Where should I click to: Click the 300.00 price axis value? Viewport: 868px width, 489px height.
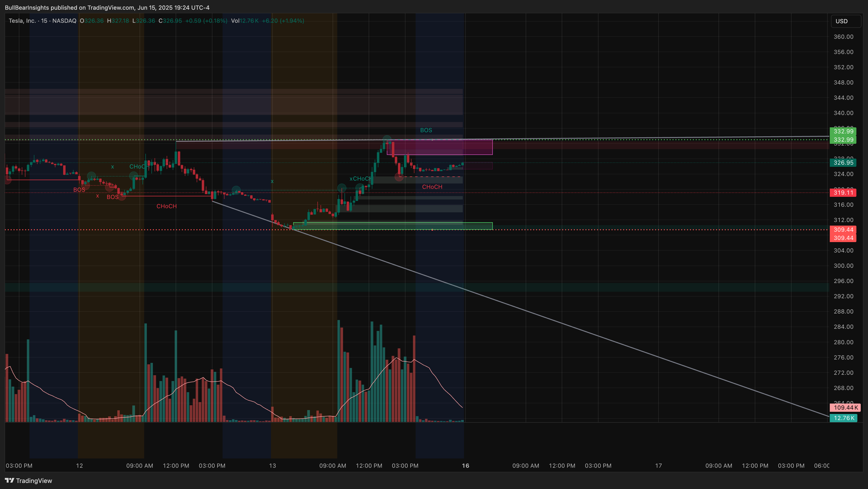(x=843, y=266)
